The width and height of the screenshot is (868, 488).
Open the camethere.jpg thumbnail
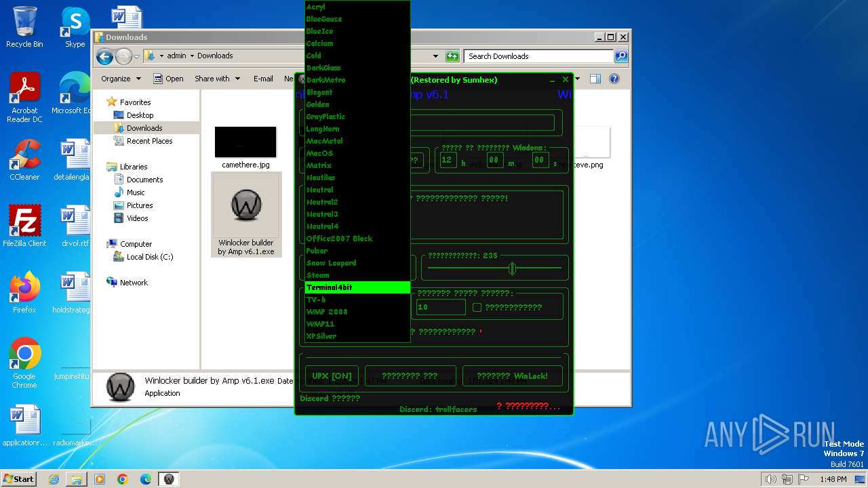[x=245, y=142]
